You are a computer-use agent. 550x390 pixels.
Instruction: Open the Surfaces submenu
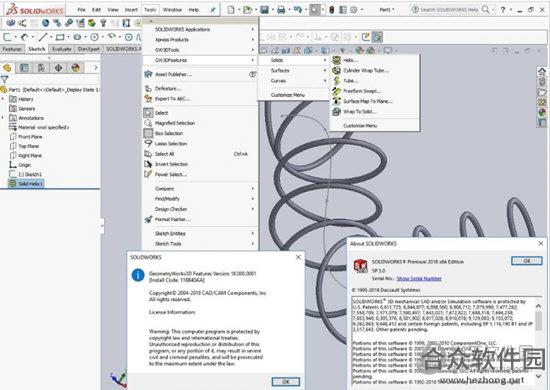tap(294, 70)
